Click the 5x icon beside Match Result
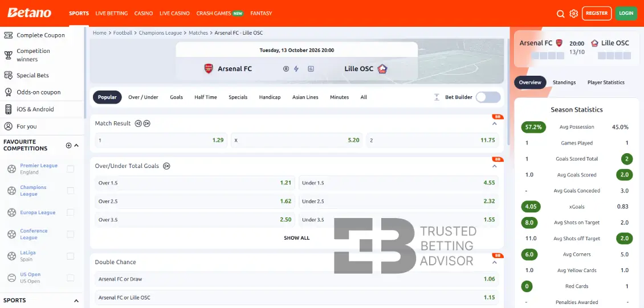This screenshot has width=644, height=308. point(146,124)
